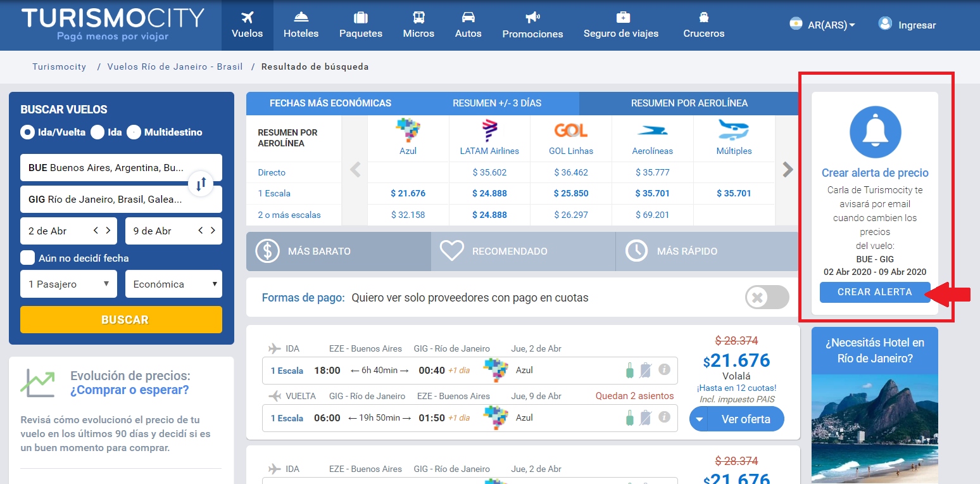Select Multidestino radio option

pyautogui.click(x=134, y=132)
